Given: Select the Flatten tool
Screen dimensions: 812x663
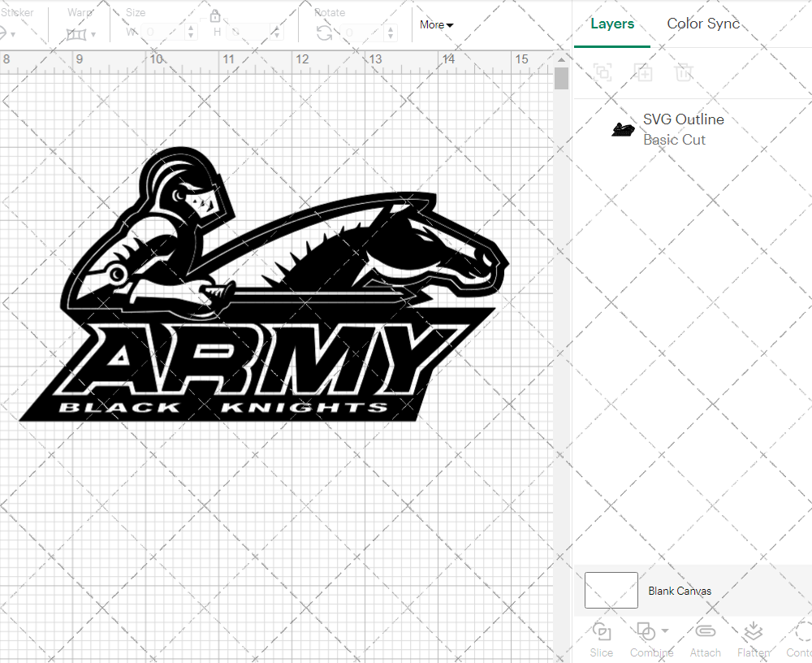Looking at the screenshot, I should (753, 639).
